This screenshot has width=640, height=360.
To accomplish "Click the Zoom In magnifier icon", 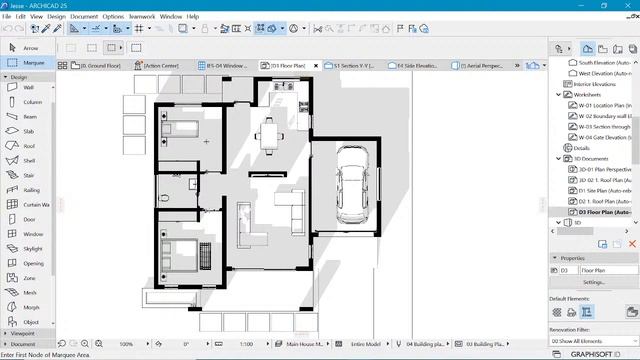I will click(x=85, y=344).
